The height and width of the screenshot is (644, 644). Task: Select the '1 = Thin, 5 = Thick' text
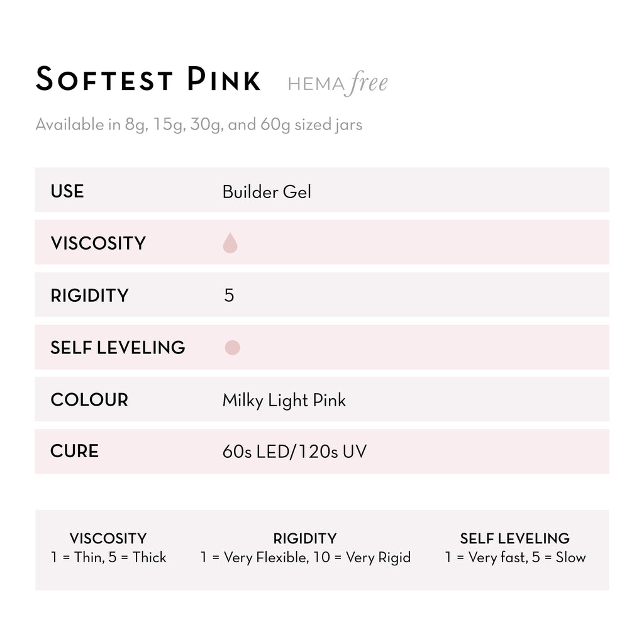click(108, 557)
